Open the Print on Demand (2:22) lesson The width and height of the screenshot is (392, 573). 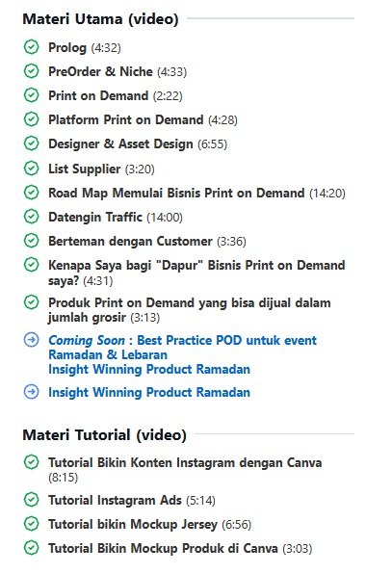(x=116, y=95)
